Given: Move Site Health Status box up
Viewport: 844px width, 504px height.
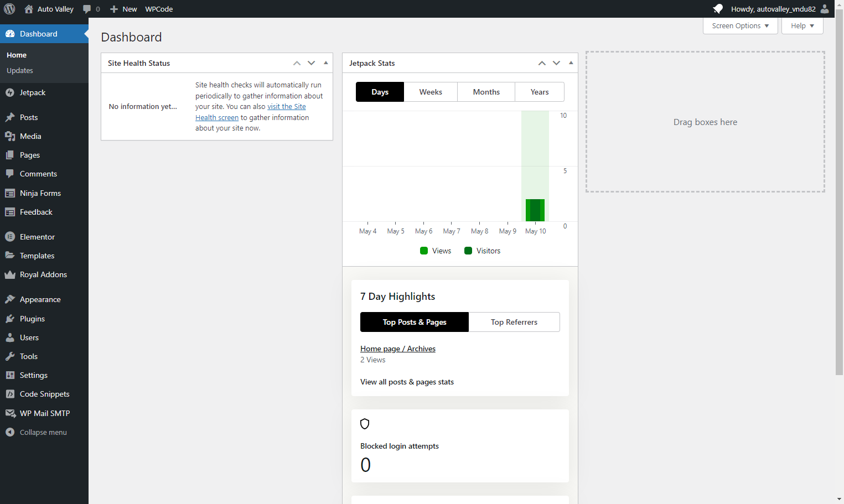Looking at the screenshot, I should 297,63.
